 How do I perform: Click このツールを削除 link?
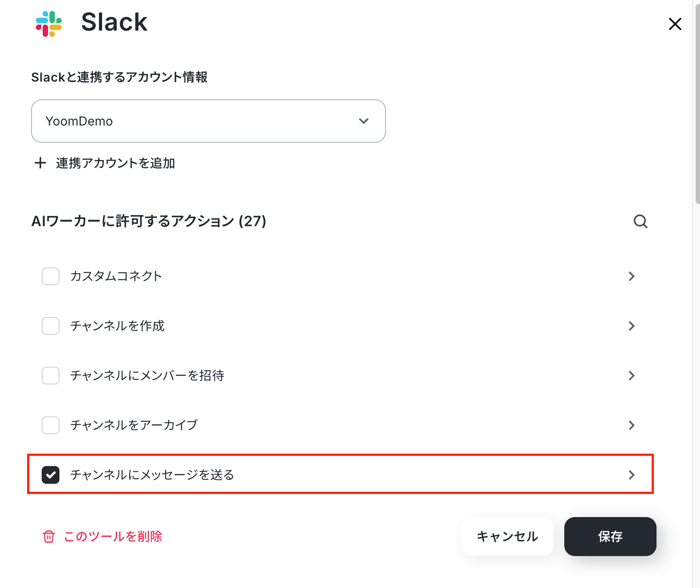[x=113, y=537]
